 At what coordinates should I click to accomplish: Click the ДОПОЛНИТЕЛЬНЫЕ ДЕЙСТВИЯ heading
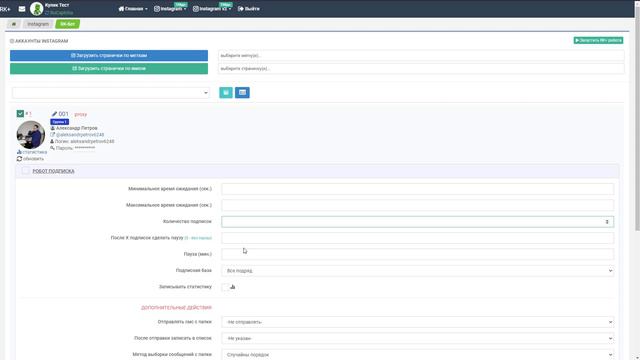click(x=176, y=307)
